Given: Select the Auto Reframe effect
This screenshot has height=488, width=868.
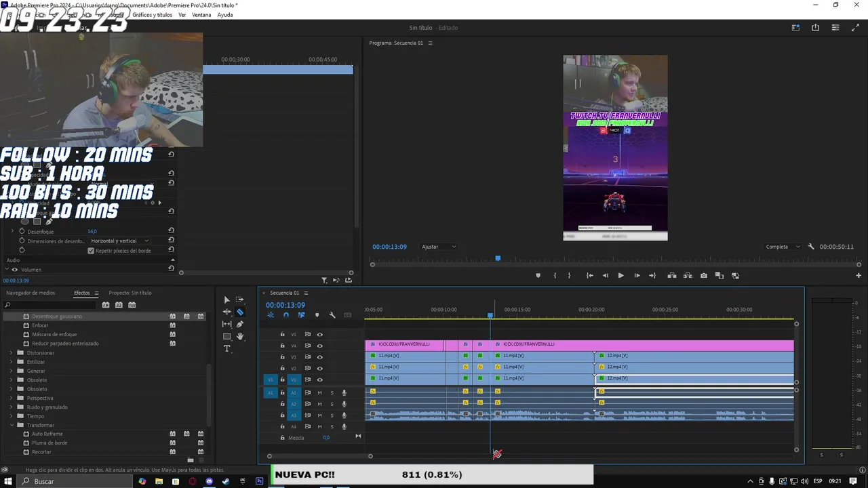Looking at the screenshot, I should 47,434.
